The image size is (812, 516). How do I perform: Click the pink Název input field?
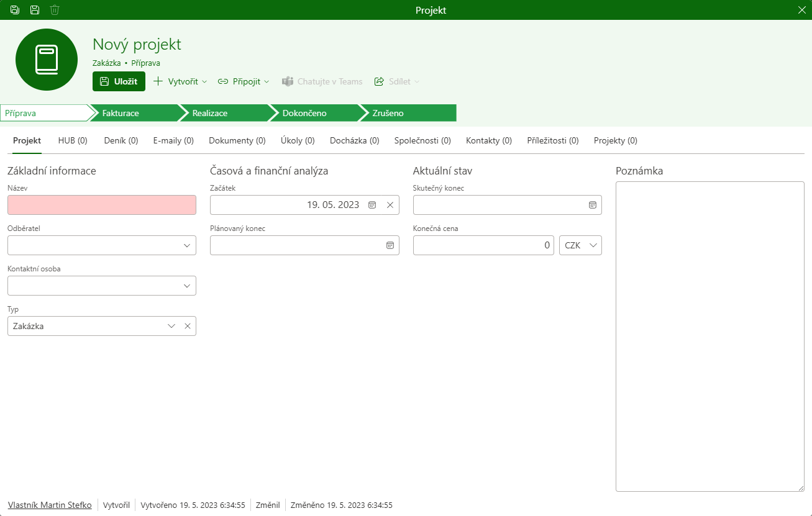(x=102, y=205)
